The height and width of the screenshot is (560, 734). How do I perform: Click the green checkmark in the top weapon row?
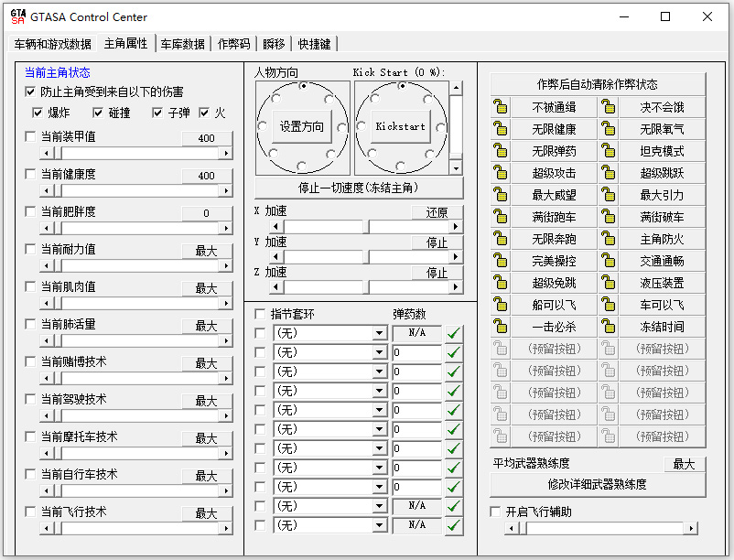[454, 333]
